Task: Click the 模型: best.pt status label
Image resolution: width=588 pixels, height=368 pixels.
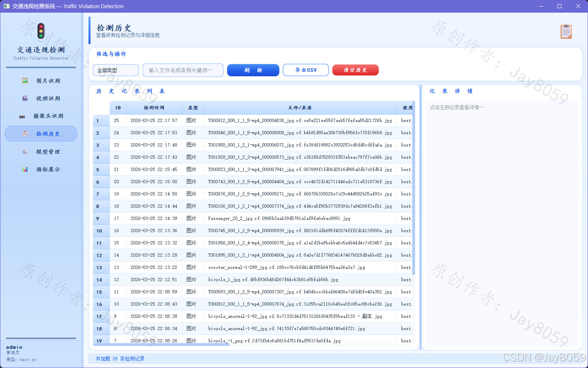Action: pyautogui.click(x=21, y=359)
